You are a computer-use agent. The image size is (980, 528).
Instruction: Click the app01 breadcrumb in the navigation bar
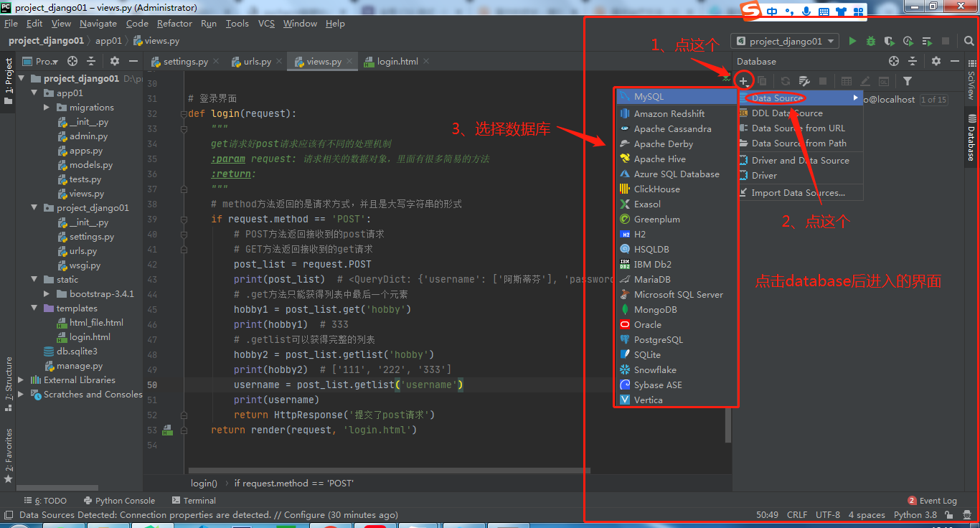[x=108, y=41]
